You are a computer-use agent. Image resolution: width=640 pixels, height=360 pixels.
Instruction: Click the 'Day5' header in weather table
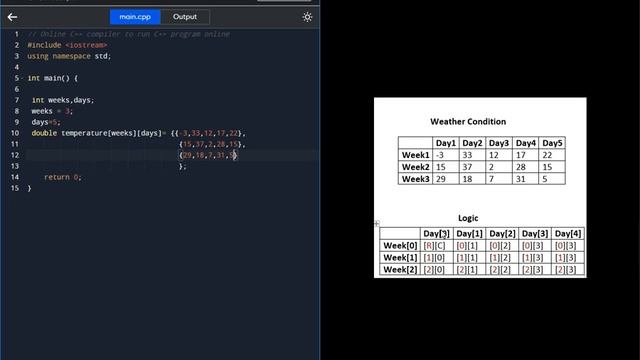pos(552,143)
